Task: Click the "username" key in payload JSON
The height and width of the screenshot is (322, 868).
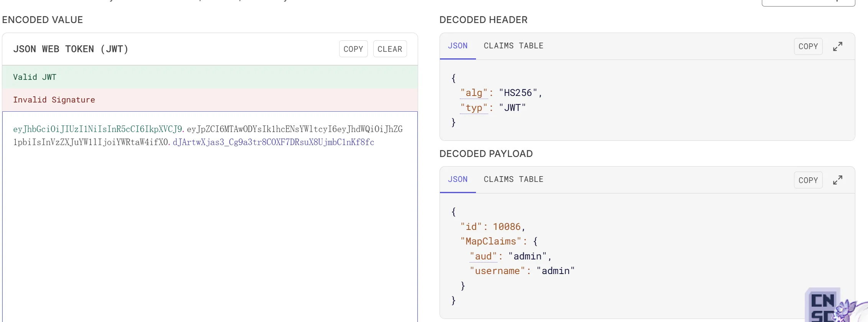Action: 497,271
